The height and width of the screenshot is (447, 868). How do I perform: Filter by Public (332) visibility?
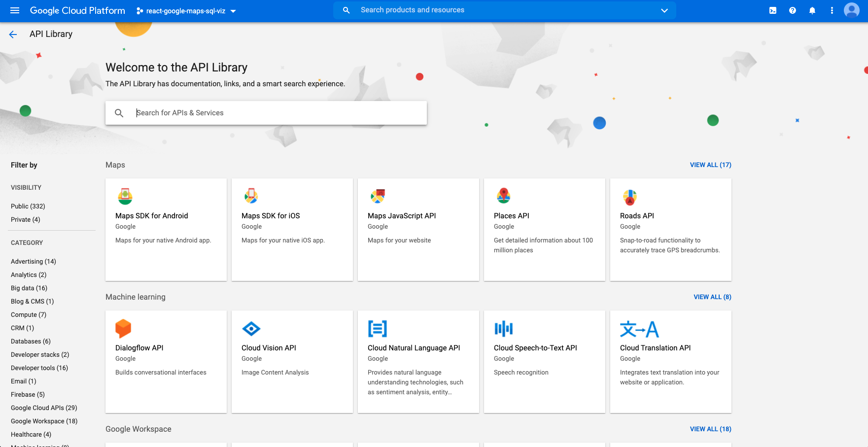click(x=28, y=206)
